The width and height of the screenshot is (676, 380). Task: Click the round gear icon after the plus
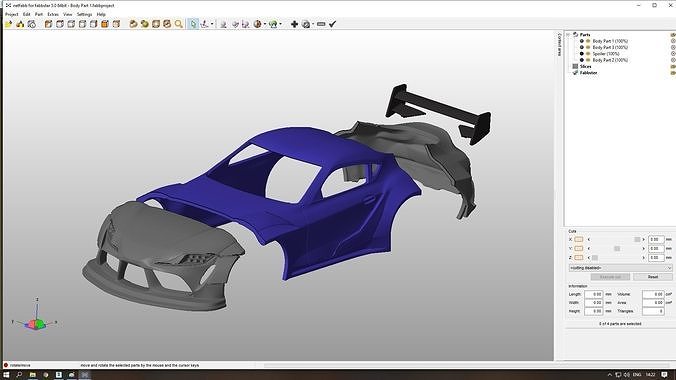point(306,24)
